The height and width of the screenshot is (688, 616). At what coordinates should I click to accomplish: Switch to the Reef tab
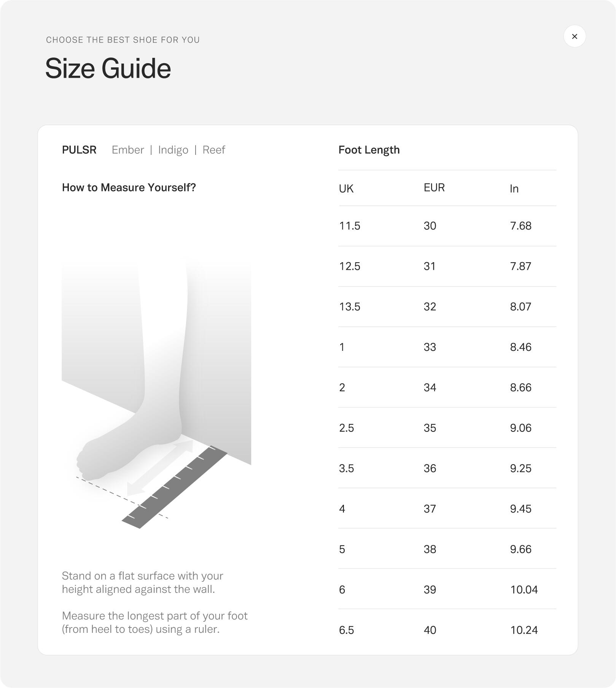coord(213,150)
